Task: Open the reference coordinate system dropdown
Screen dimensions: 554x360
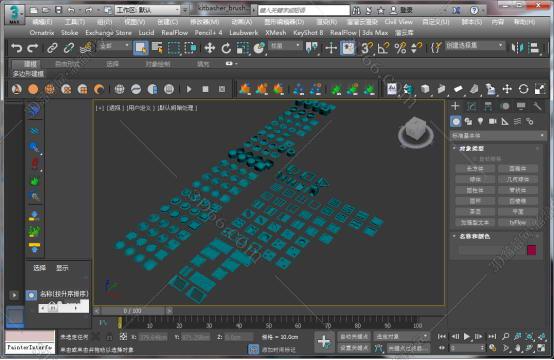Action: click(285, 46)
